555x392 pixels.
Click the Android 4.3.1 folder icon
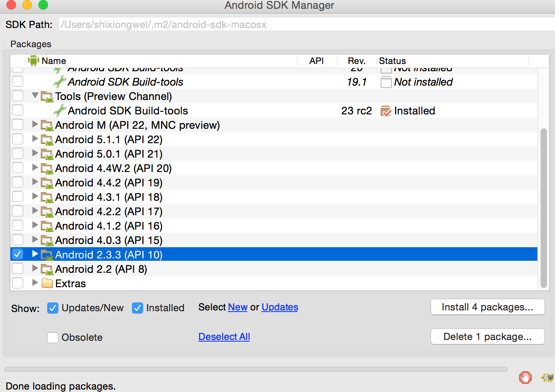(x=47, y=197)
